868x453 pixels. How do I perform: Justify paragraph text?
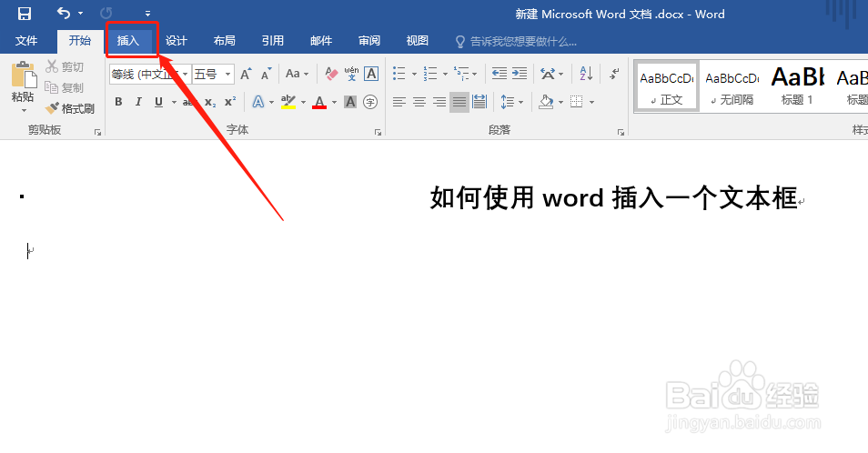tap(459, 102)
